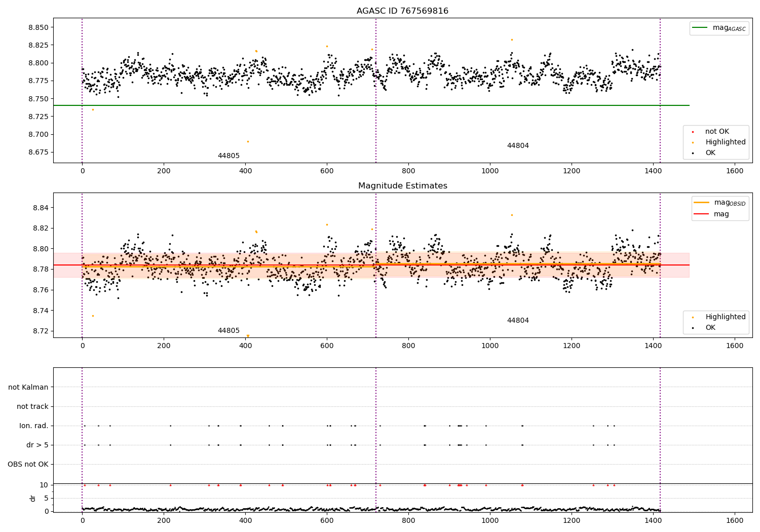Click the 'not track' axis label
This screenshot has width=760, height=532.
32,407
